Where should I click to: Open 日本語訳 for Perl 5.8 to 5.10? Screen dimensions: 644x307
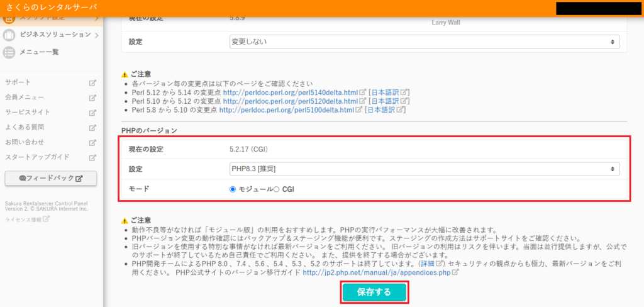(x=380, y=109)
